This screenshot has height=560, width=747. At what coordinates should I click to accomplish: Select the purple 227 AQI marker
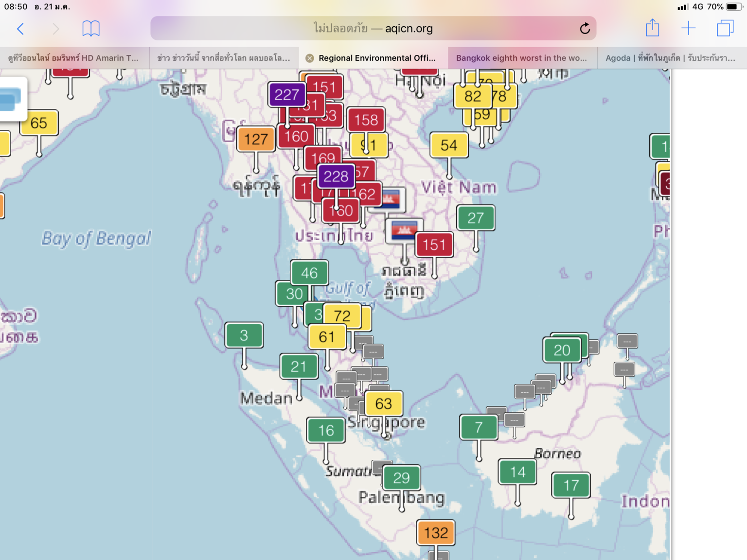coord(286,95)
